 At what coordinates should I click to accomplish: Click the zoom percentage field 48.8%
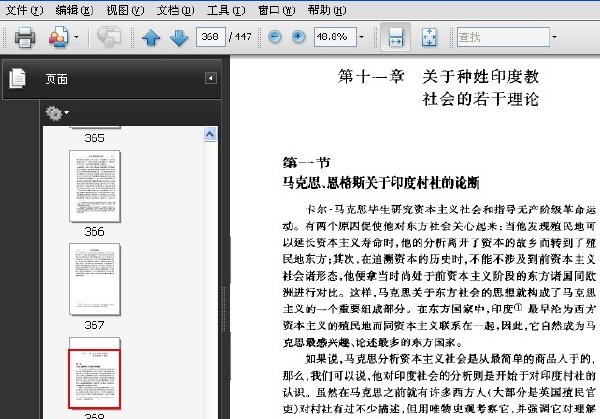[335, 37]
